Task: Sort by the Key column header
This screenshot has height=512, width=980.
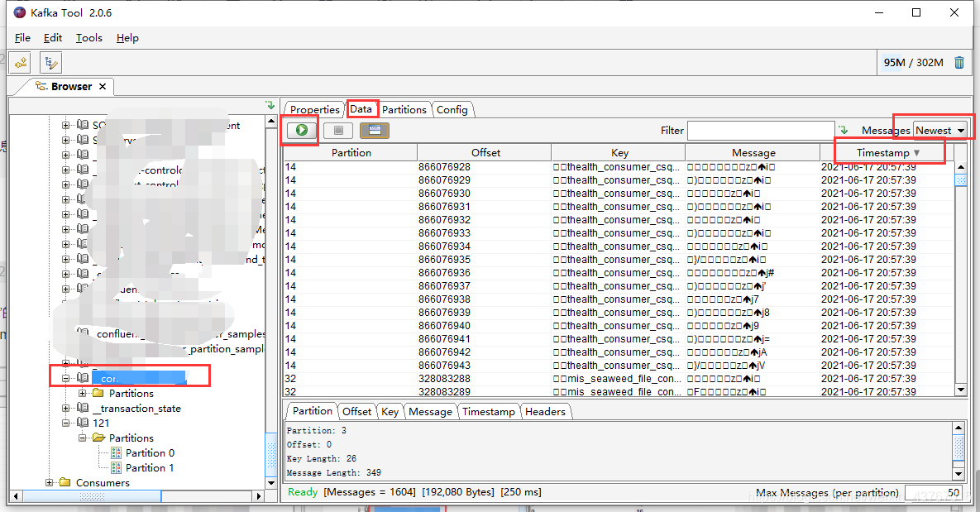Action: click(x=619, y=152)
